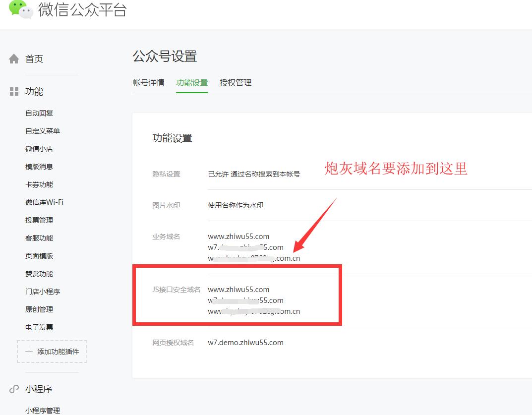Click 已允许 通过名称搜索到本帐号 text

pyautogui.click(x=254, y=174)
